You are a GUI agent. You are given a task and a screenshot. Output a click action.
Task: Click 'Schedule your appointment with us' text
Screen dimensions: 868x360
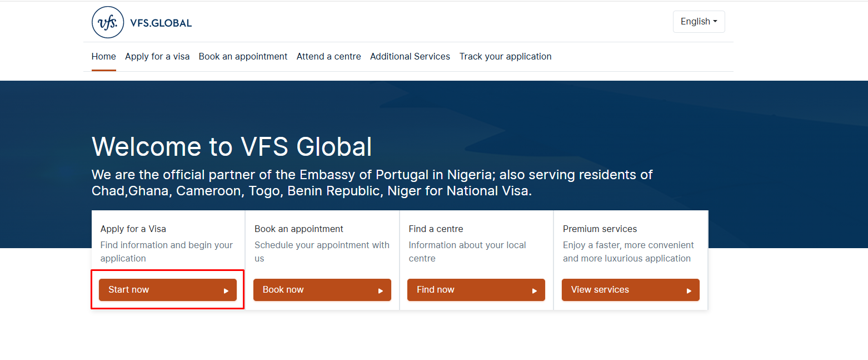(x=322, y=251)
